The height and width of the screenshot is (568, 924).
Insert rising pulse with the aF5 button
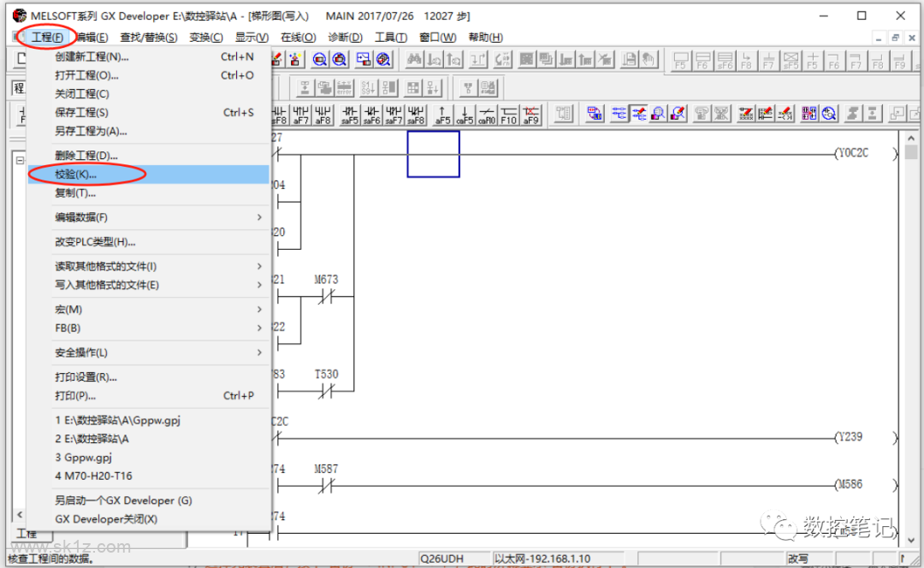tap(442, 115)
